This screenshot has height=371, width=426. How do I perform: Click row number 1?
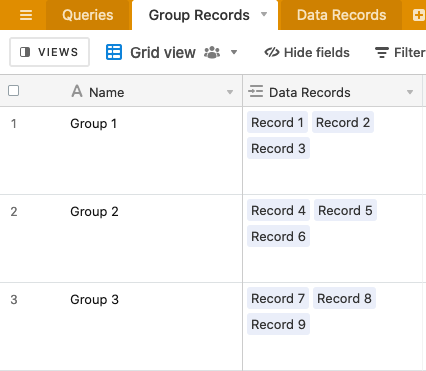14,124
